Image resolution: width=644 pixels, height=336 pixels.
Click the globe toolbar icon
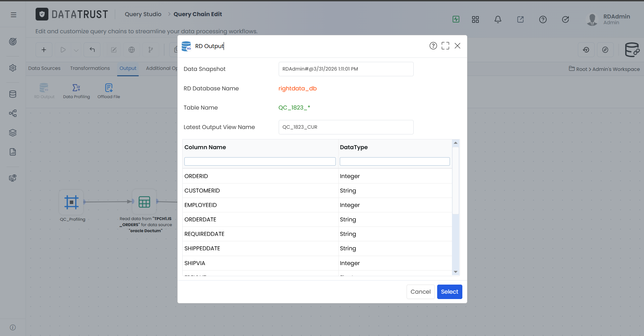click(x=132, y=50)
